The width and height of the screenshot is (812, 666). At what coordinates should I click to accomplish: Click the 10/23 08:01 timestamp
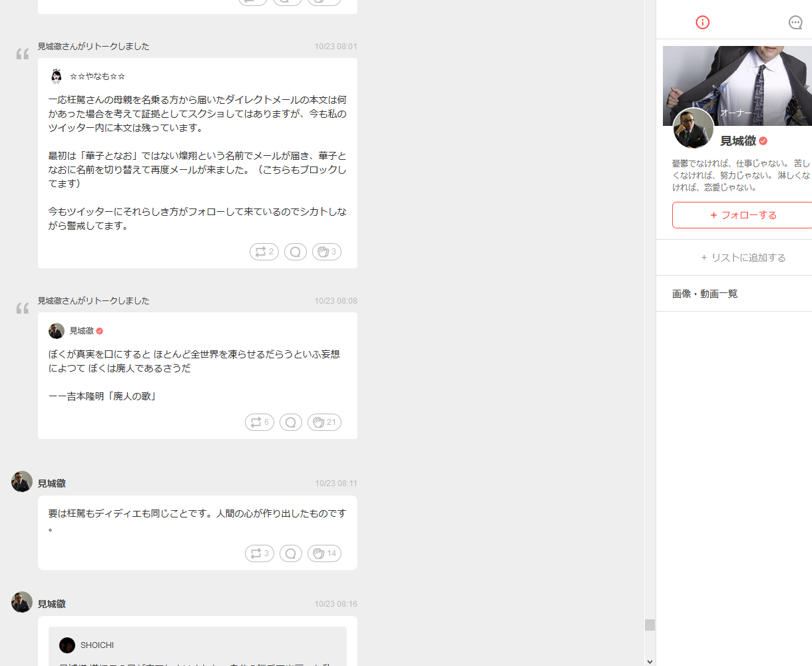click(336, 47)
